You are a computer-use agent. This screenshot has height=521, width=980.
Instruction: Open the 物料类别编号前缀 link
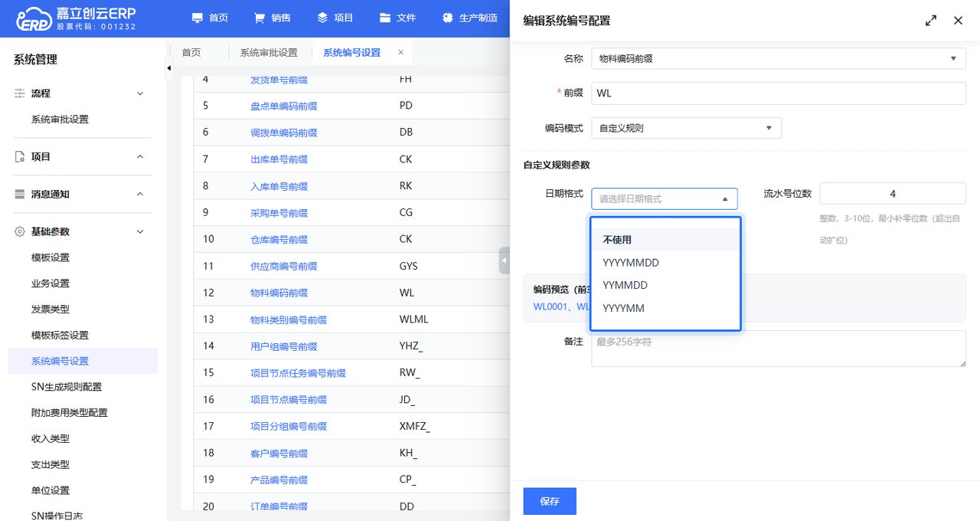[289, 320]
